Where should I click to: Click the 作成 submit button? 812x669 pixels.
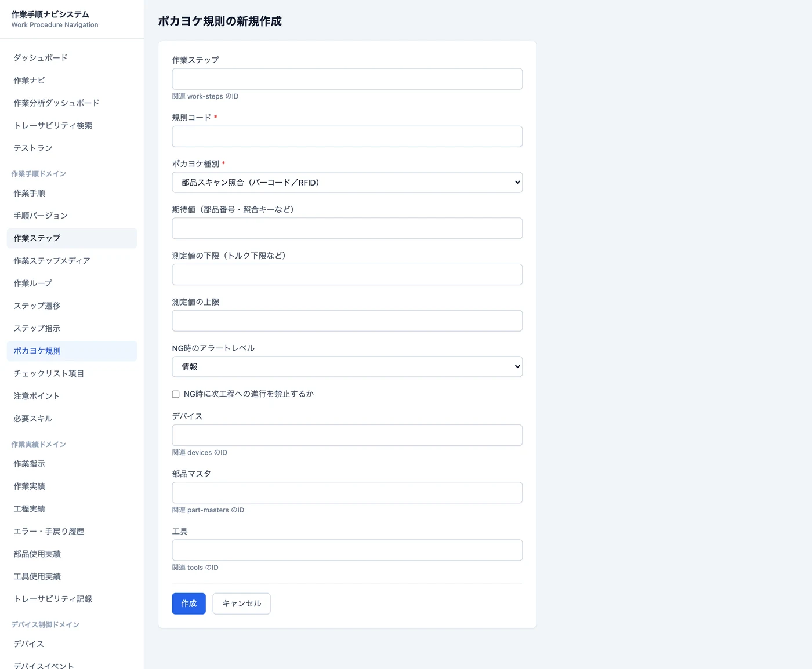[188, 603]
